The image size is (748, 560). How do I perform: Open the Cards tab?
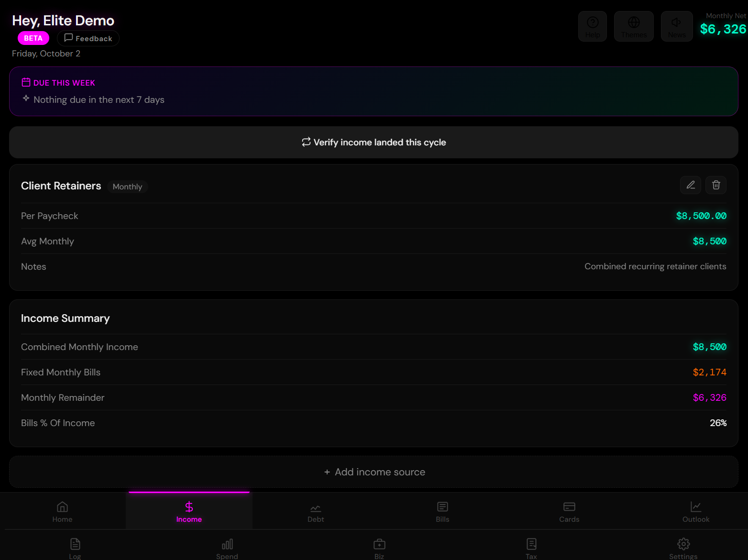(x=569, y=512)
